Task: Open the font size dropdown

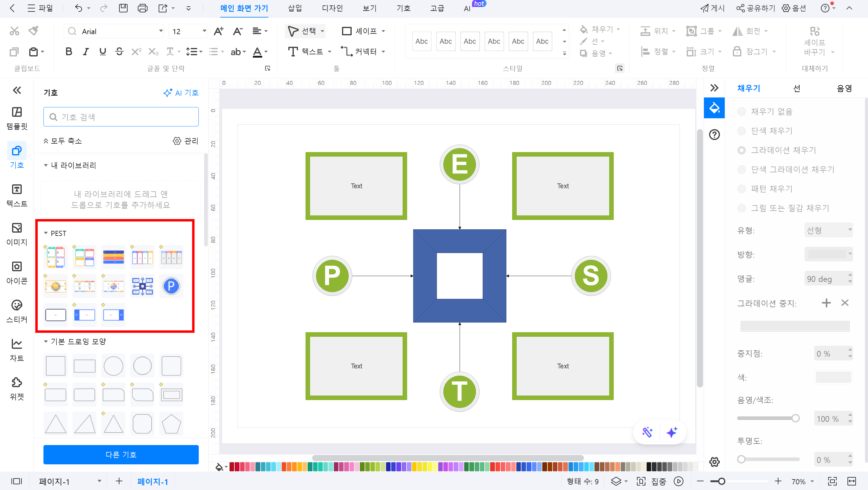Action: 204,31
